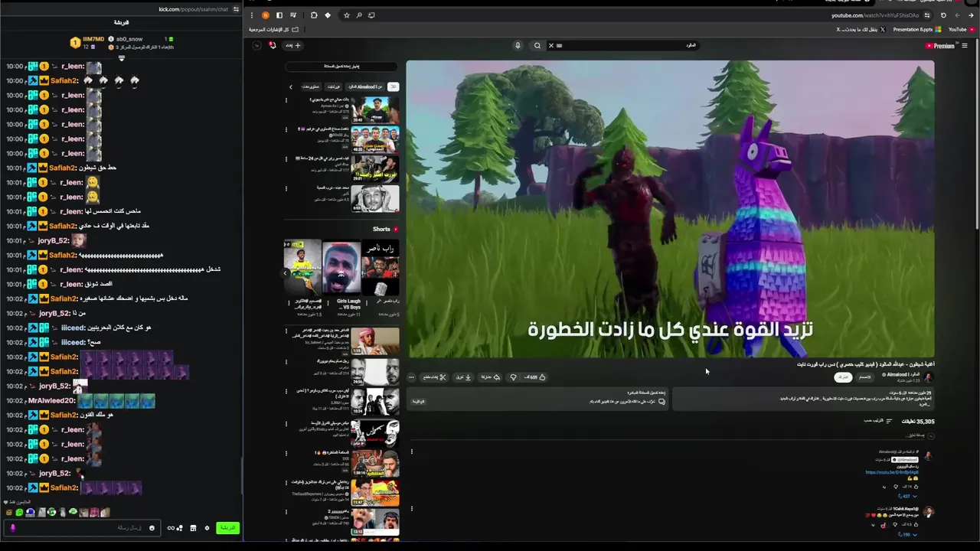Open the all bookmarks folder
The width and height of the screenshot is (980, 551).
273,30
